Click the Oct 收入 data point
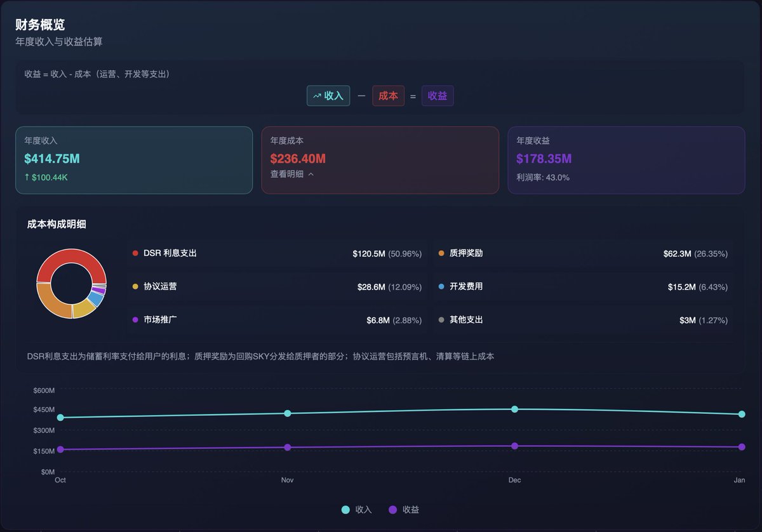 [60, 418]
